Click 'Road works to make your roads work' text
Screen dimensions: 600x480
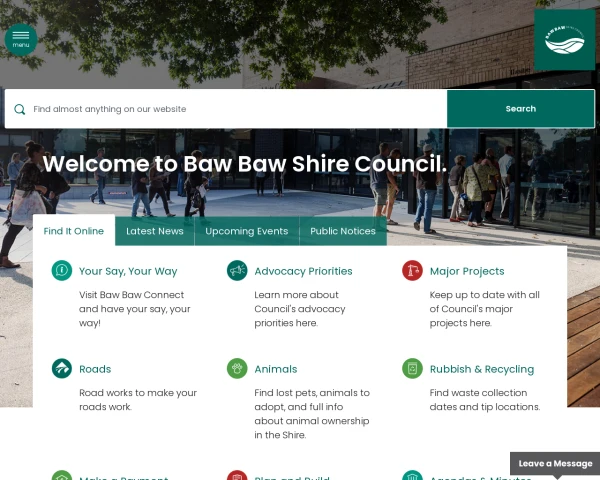(x=138, y=400)
